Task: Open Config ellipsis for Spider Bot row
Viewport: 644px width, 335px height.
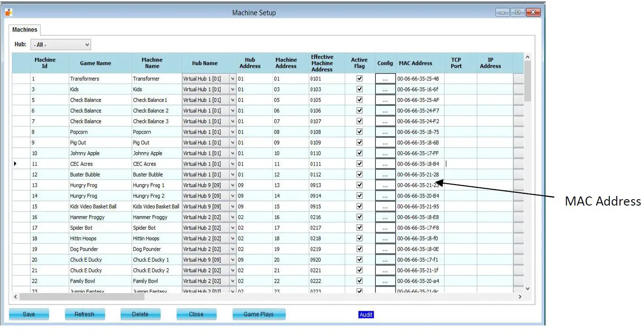Action: click(385, 228)
